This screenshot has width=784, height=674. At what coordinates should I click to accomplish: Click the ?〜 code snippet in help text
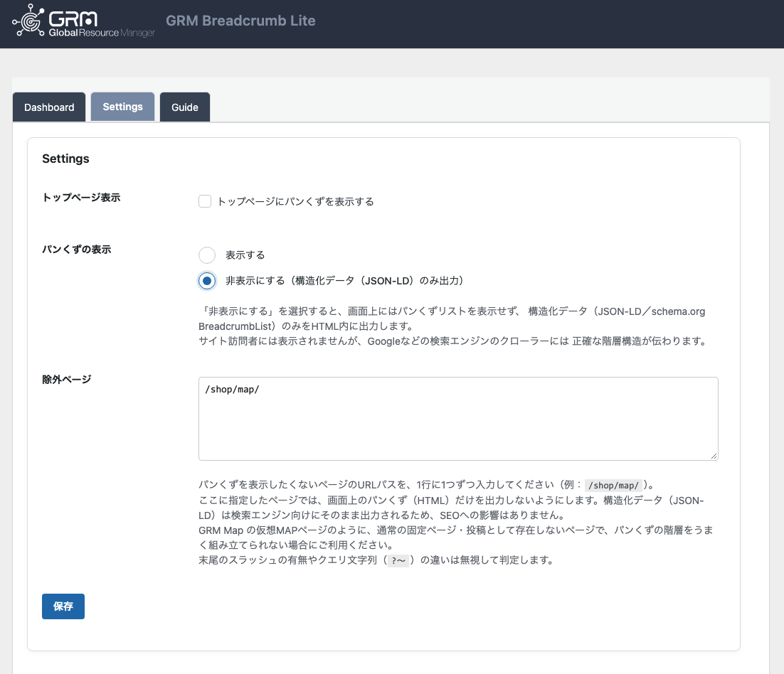point(398,560)
